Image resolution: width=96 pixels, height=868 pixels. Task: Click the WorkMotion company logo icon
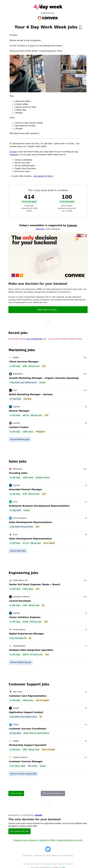10,374
